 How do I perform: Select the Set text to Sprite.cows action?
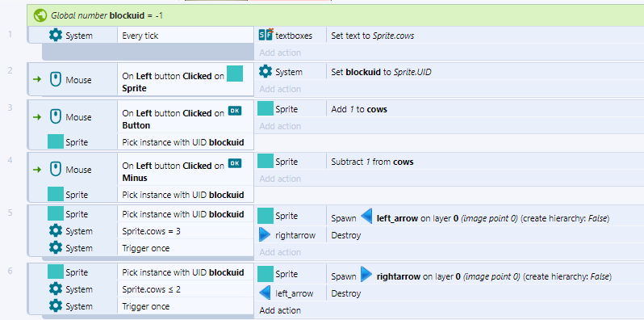point(485,36)
